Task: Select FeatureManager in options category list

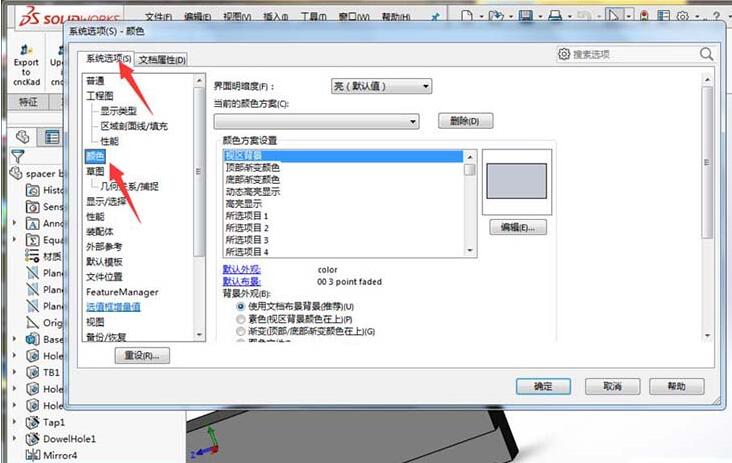Action: [122, 292]
